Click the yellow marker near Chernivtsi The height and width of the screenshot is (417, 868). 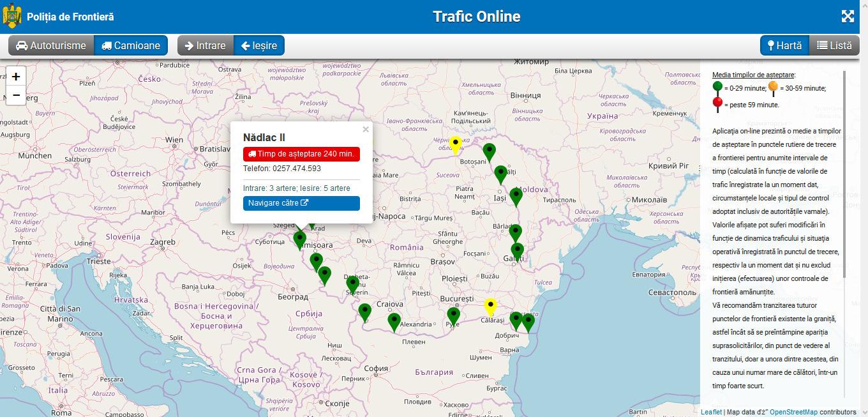coord(455,144)
